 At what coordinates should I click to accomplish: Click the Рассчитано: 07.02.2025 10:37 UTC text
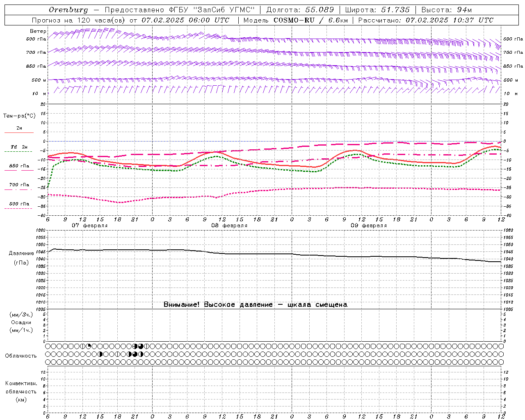[426, 20]
